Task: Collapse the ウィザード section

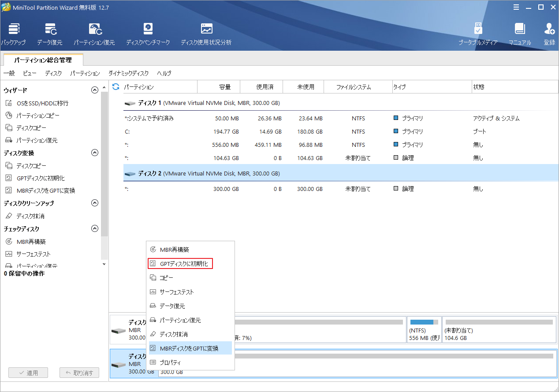Action: (x=94, y=90)
